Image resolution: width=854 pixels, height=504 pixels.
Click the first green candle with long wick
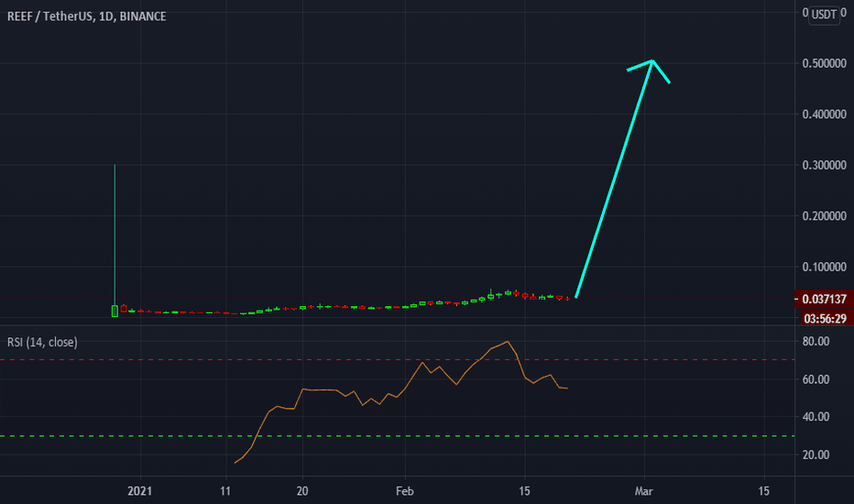115,311
